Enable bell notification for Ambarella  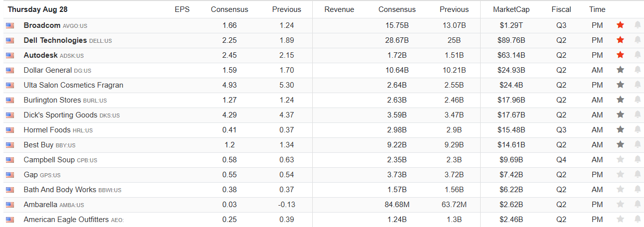click(638, 204)
